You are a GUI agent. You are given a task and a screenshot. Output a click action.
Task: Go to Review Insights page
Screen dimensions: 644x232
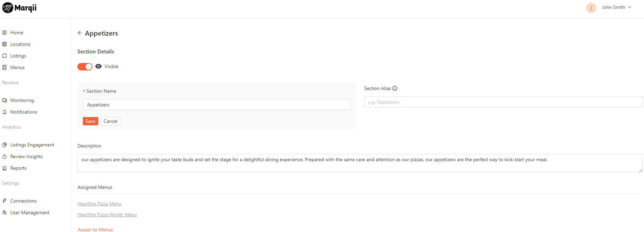[x=26, y=156]
